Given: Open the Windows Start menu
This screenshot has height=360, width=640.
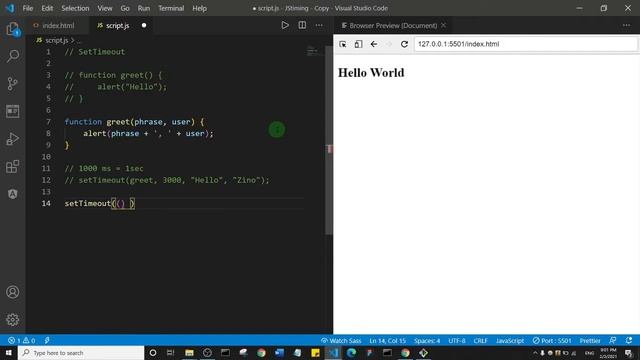Looking at the screenshot, I should point(9,353).
